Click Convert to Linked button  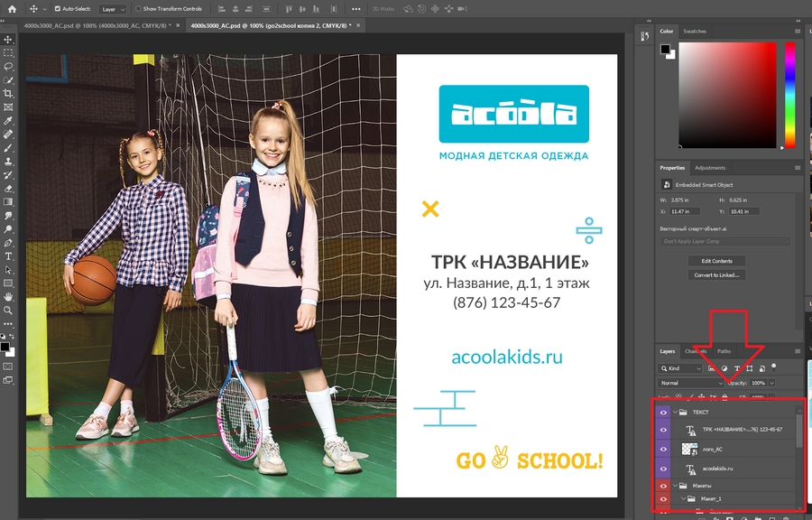coord(716,275)
